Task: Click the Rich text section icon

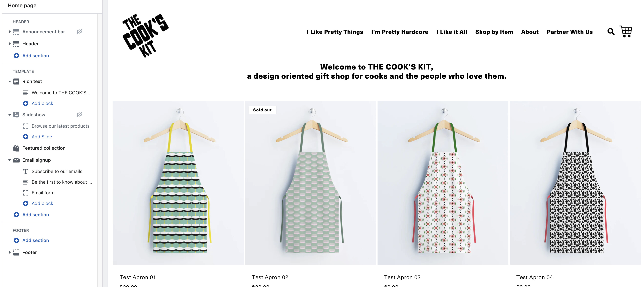Action: click(x=16, y=81)
